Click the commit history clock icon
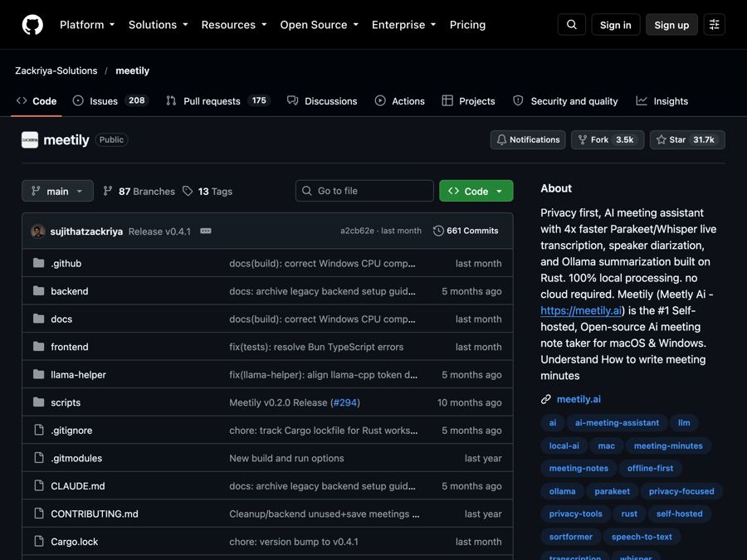This screenshot has height=560, width=747. (438, 231)
